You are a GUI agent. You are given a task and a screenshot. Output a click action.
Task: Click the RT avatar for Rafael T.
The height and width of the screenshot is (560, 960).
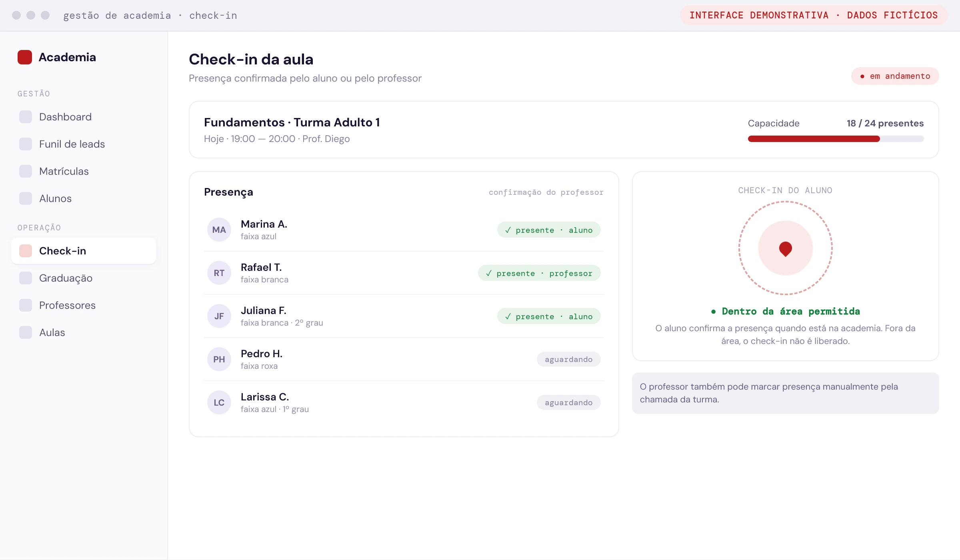(x=219, y=273)
